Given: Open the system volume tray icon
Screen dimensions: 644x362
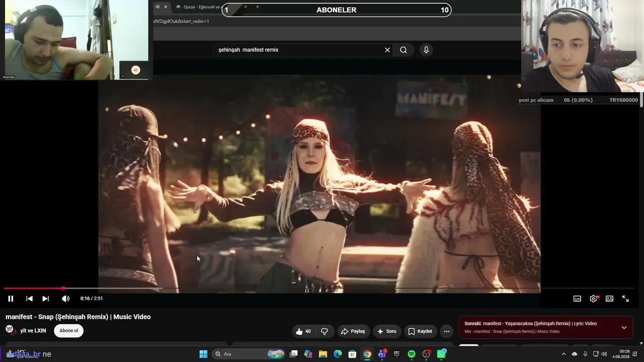Looking at the screenshot, I should 604,354.
